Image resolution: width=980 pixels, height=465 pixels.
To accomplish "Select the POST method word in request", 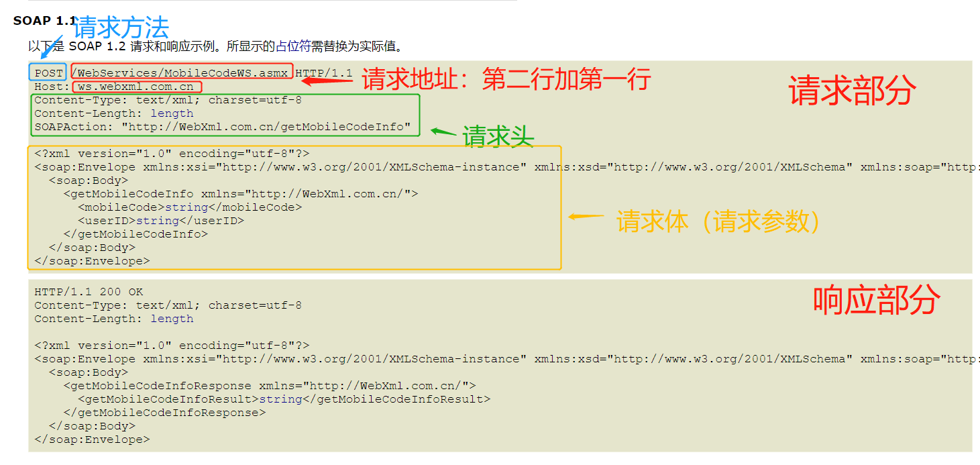I will (49, 73).
